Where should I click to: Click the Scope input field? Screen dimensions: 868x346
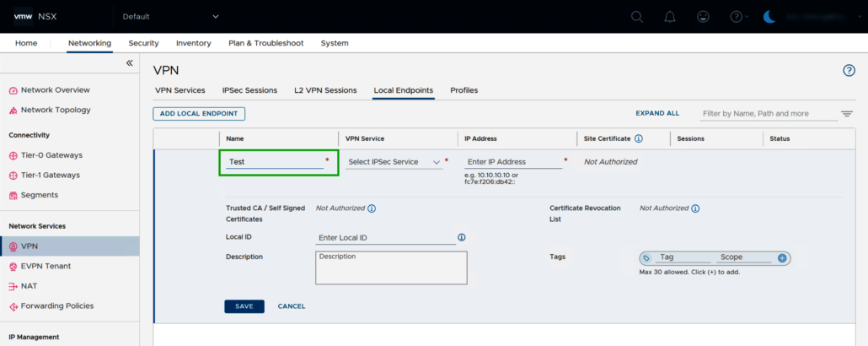(743, 257)
